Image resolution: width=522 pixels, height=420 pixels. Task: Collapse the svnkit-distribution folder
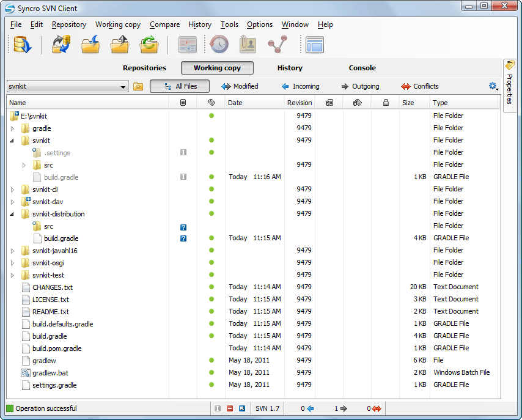[x=12, y=214]
